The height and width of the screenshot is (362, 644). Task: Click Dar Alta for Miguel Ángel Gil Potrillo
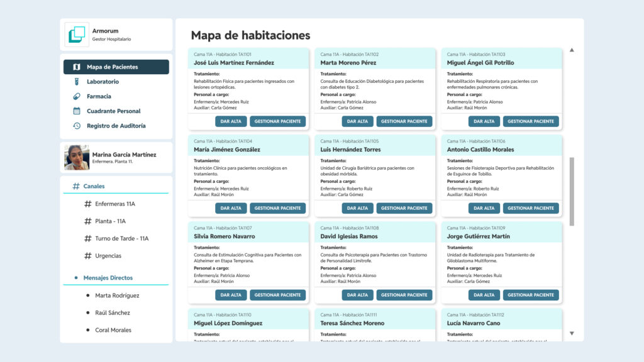[484, 121]
